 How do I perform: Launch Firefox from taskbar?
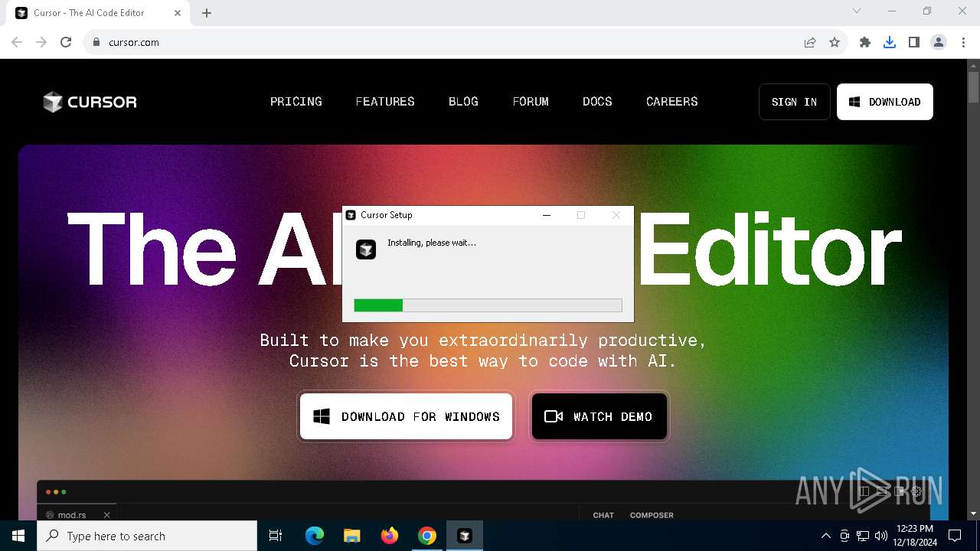(390, 536)
